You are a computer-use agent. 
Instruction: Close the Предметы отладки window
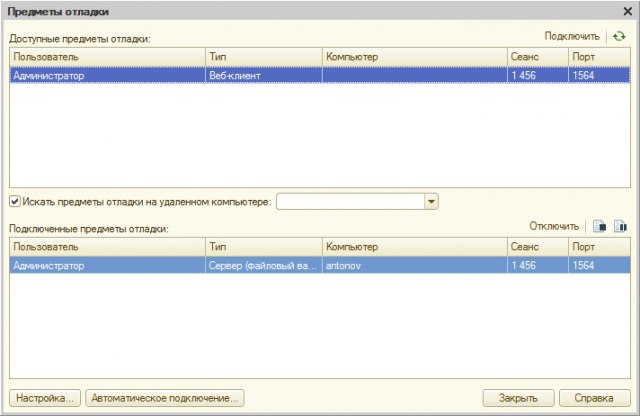coord(628,11)
